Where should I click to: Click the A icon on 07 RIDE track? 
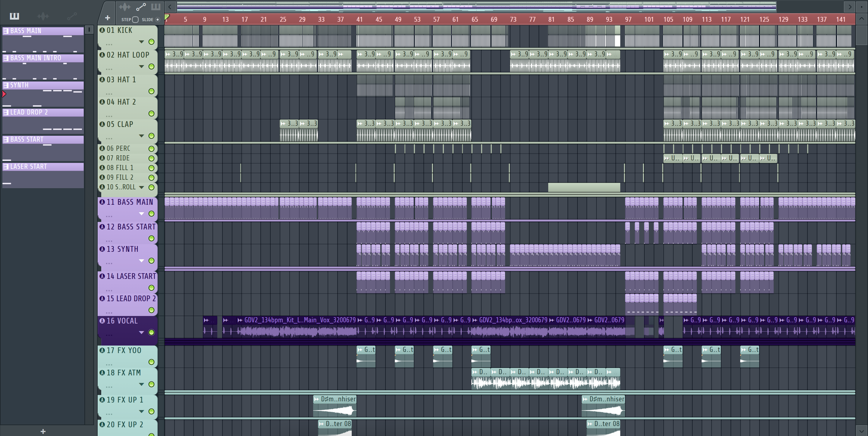click(x=102, y=158)
